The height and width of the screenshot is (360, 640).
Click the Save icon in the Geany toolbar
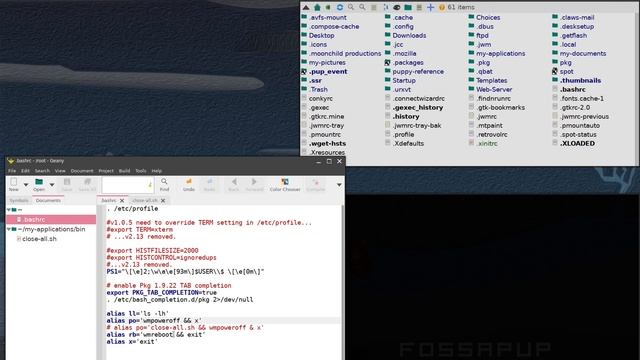67,184
